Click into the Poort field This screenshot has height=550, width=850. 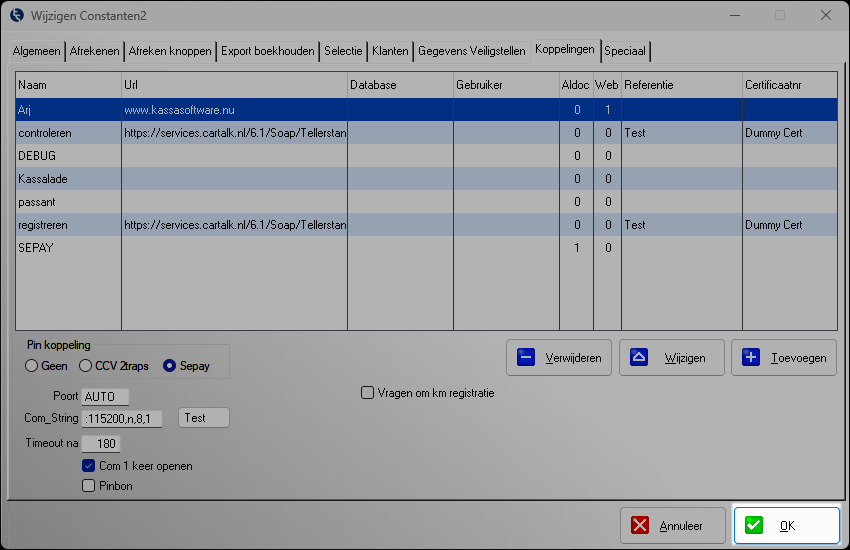point(106,397)
